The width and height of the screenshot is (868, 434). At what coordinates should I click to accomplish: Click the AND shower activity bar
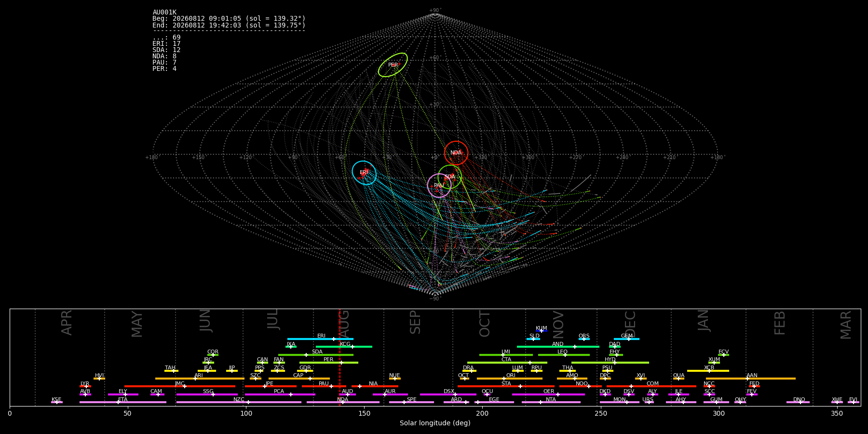558,347
